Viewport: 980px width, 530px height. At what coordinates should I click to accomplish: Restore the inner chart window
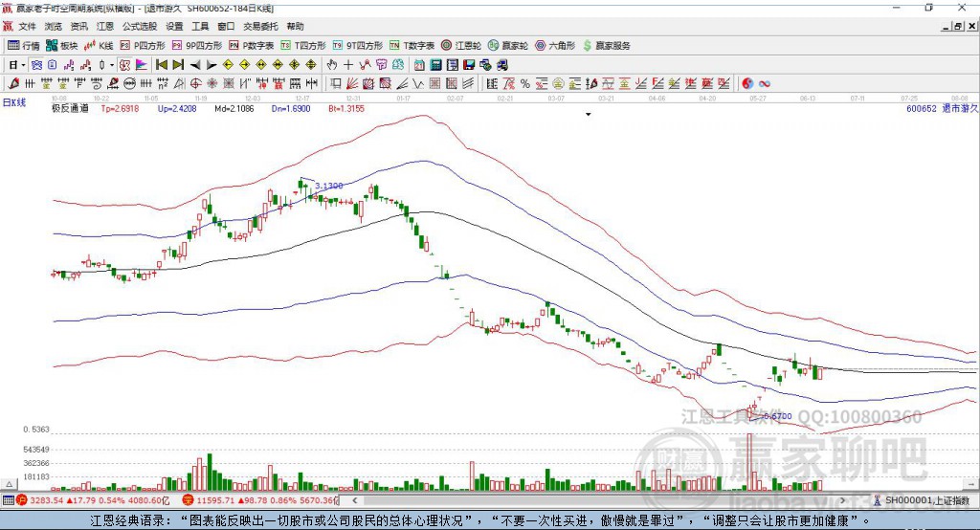point(958,26)
